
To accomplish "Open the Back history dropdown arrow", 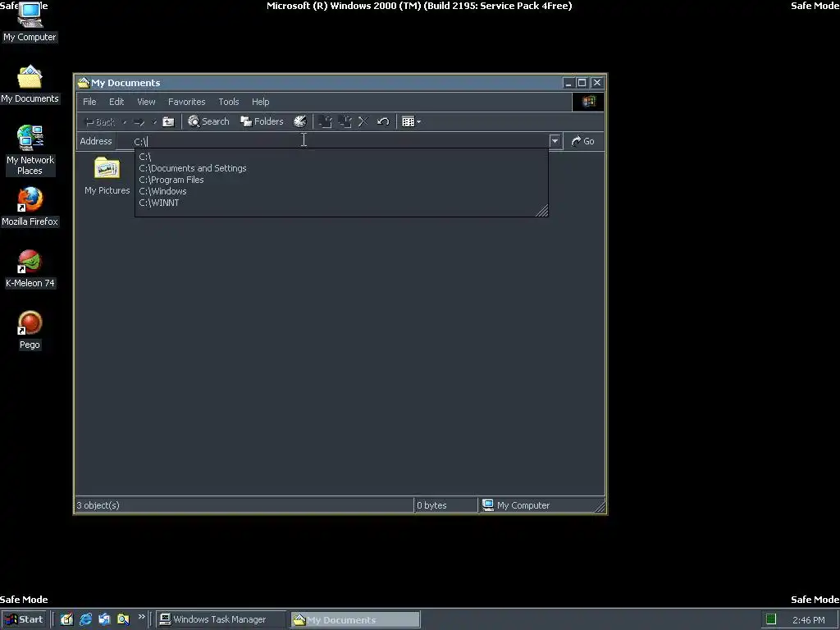I will (x=125, y=122).
